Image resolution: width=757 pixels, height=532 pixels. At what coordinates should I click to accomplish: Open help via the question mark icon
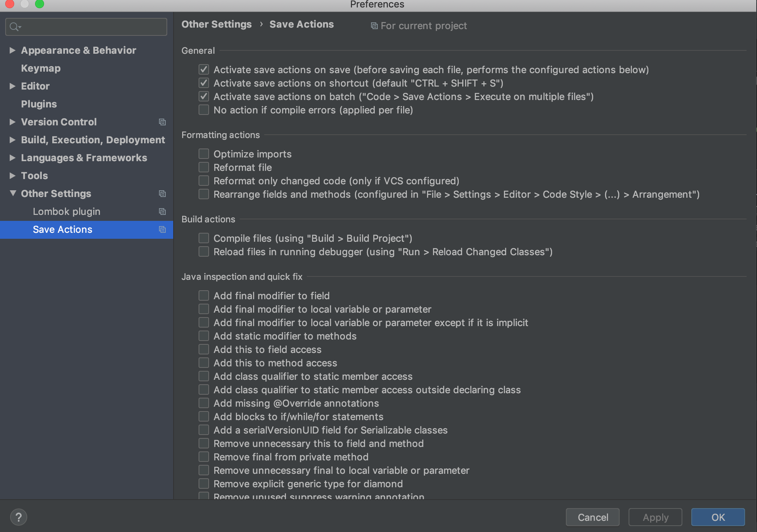point(18,517)
